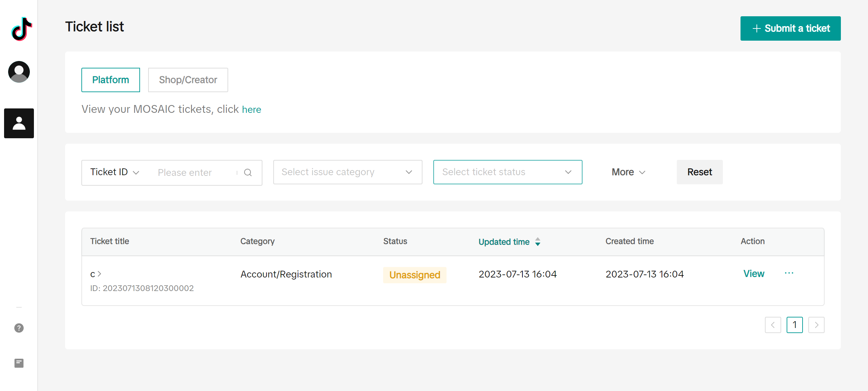The image size is (868, 391).
Task: Open the three-dot more actions icon
Action: 789,273
